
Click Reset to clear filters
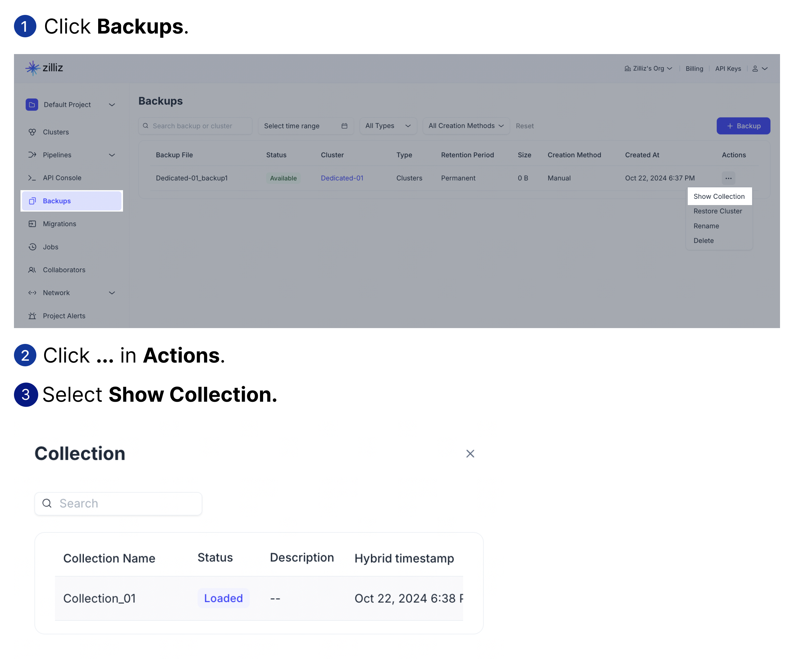pos(524,126)
